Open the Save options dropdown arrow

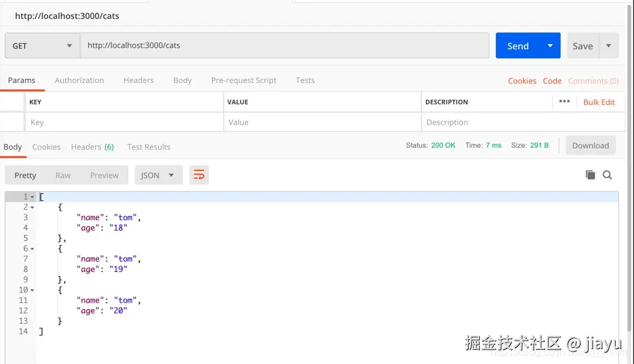(x=609, y=45)
